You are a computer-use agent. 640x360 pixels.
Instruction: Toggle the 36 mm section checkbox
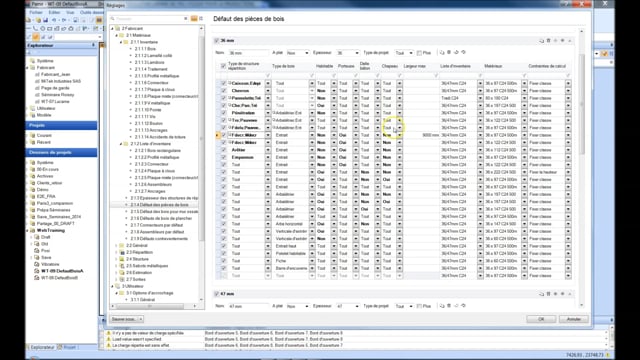217,40
